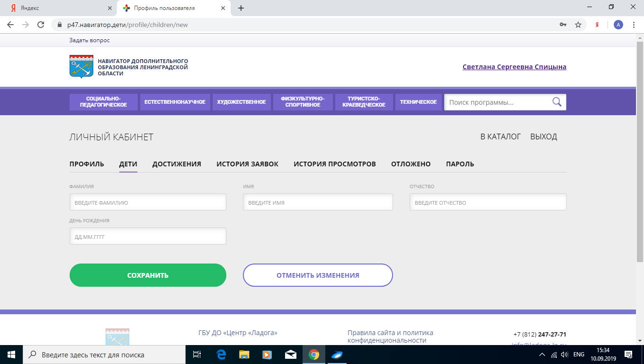Click Отменить изменения button
Viewport: 644px width, 364px height.
318,275
